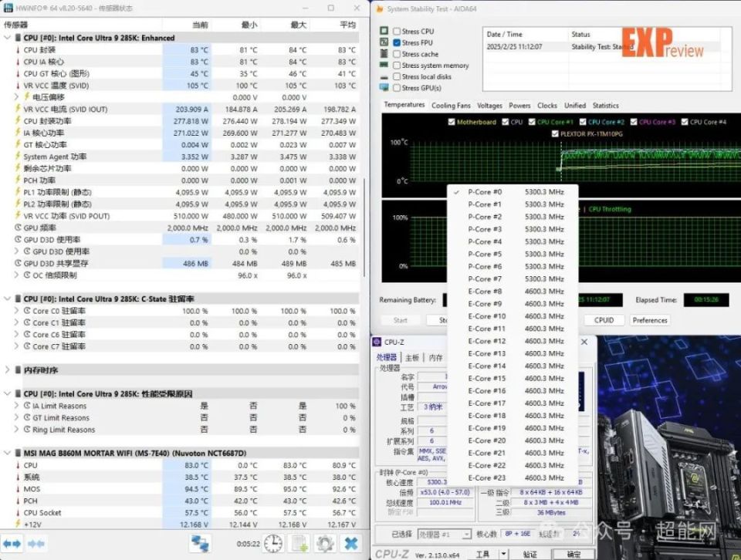The height and width of the screenshot is (560, 741).
Task: Click the thermometer icon next to CPU 封装
Action: tap(18, 49)
